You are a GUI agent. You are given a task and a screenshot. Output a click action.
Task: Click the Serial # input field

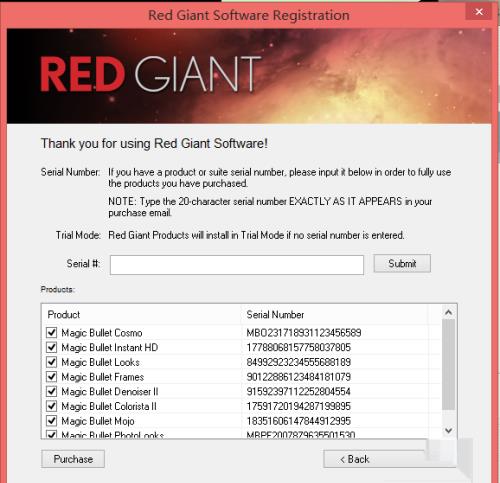click(237, 265)
